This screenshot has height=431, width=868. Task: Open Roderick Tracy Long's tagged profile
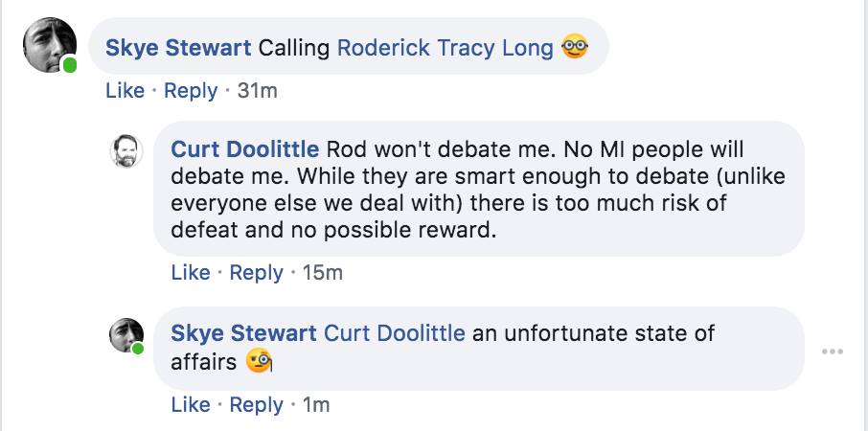coord(445,47)
